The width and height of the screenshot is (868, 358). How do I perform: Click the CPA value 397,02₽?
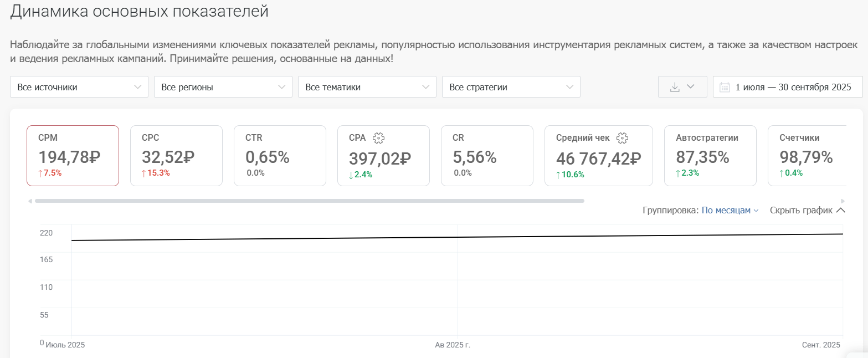coord(380,158)
